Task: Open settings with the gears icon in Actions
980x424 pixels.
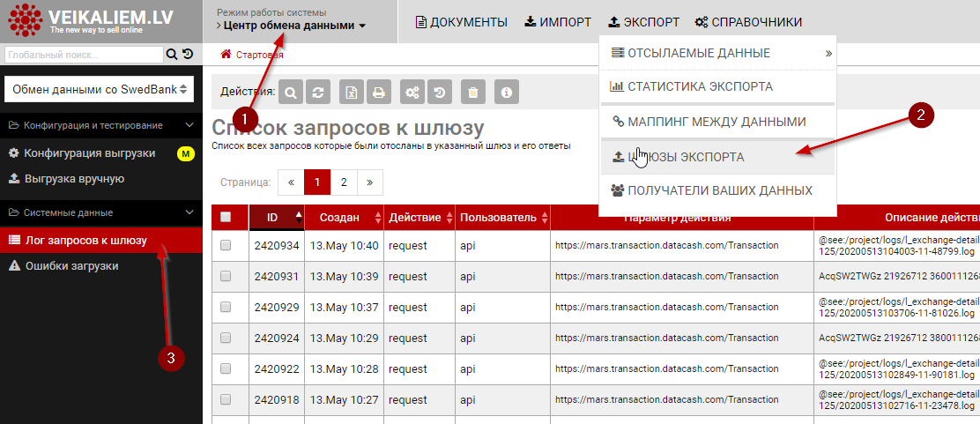Action: tap(411, 92)
